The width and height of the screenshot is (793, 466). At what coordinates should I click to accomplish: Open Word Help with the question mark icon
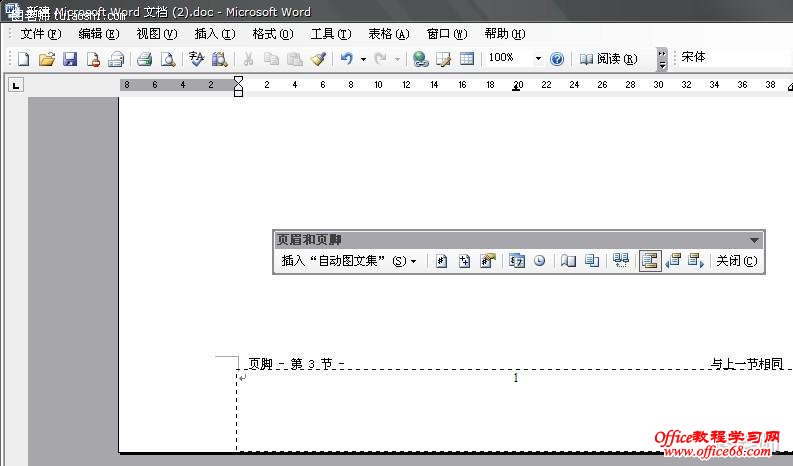[x=557, y=59]
